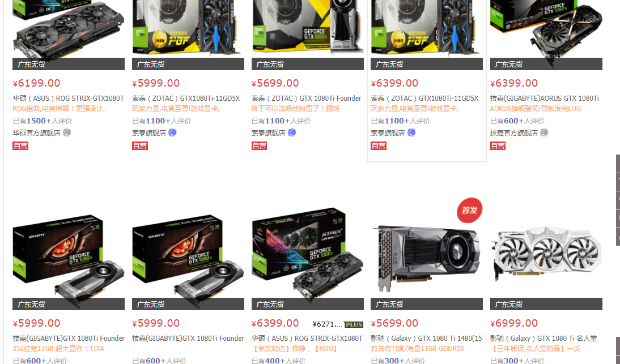Contact the 索泰旗舰店 seller for the ¥5699 listing
Screen dimensions: 620x364
(x=292, y=132)
